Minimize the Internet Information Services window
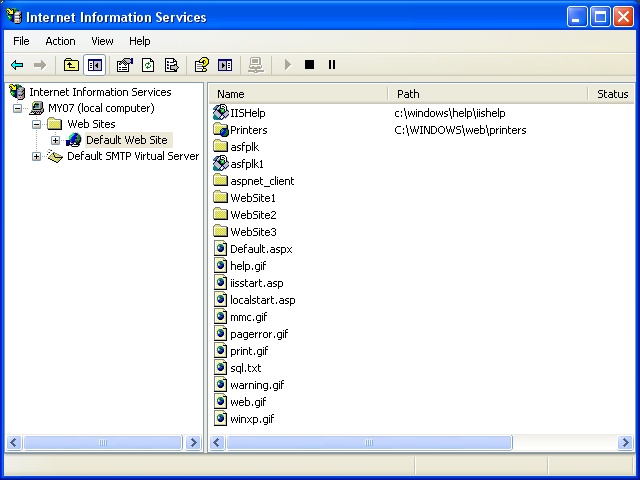The height and width of the screenshot is (480, 640). [x=577, y=17]
